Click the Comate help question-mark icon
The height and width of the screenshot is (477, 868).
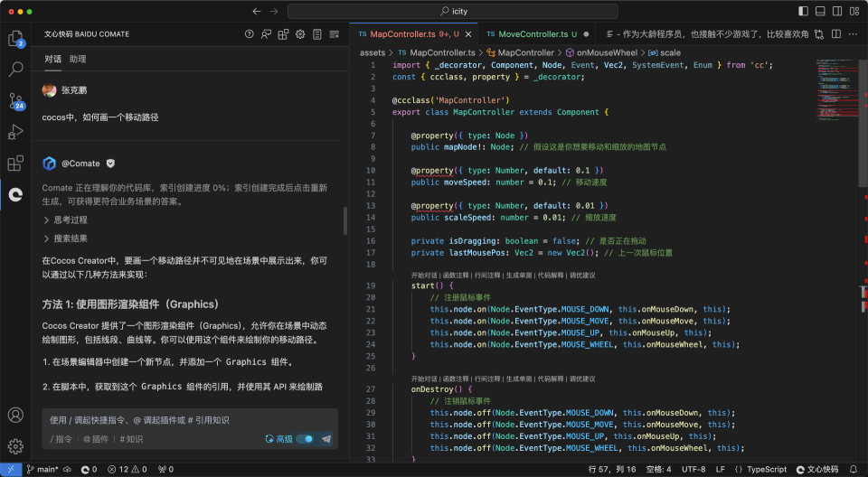click(x=250, y=34)
